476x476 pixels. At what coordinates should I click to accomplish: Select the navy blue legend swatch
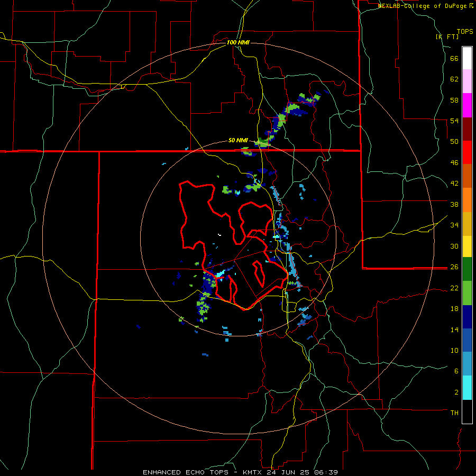[x=467, y=317]
